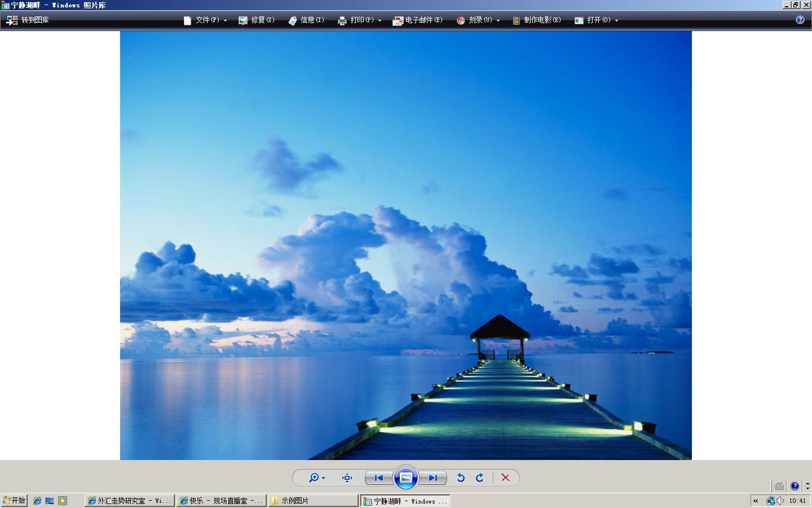Go to the previous photo

coord(378,478)
